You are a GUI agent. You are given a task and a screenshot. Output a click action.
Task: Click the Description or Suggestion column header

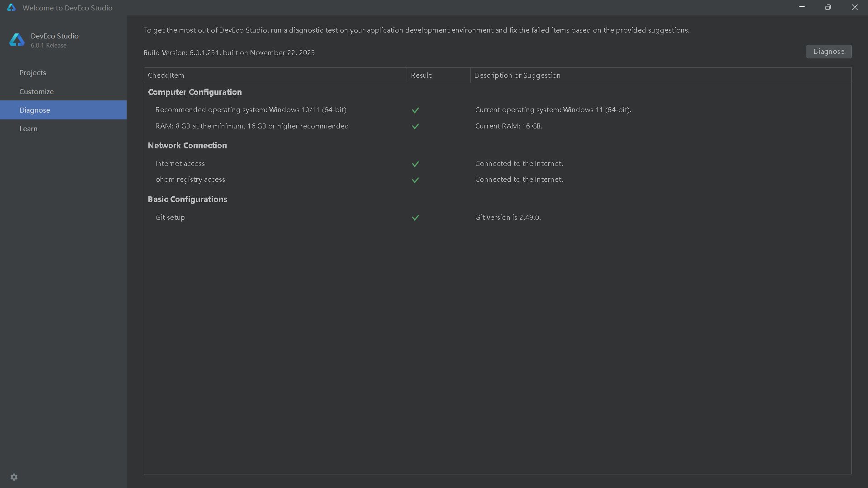(x=661, y=76)
